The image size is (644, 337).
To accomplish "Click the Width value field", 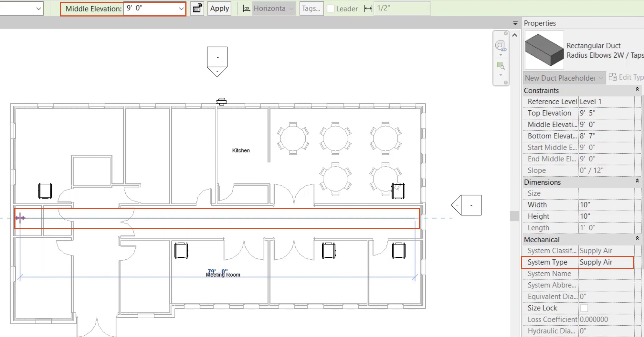I will (x=606, y=205).
